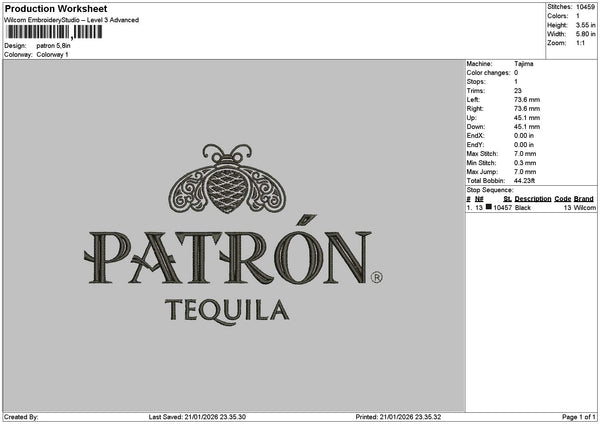Image resolution: width=600 pixels, height=424 pixels.
Task: Click the Max Stitch value 7.0 mm
Action: 525,154
